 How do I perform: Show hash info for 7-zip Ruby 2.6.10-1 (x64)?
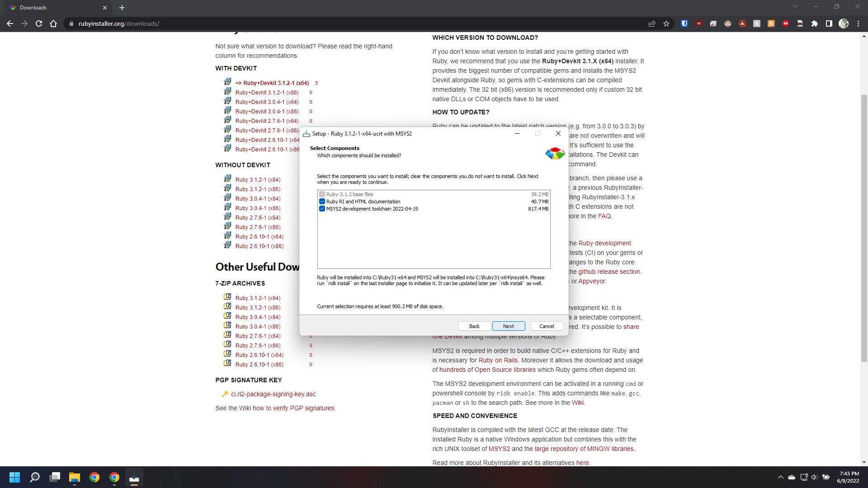pyautogui.click(x=311, y=355)
